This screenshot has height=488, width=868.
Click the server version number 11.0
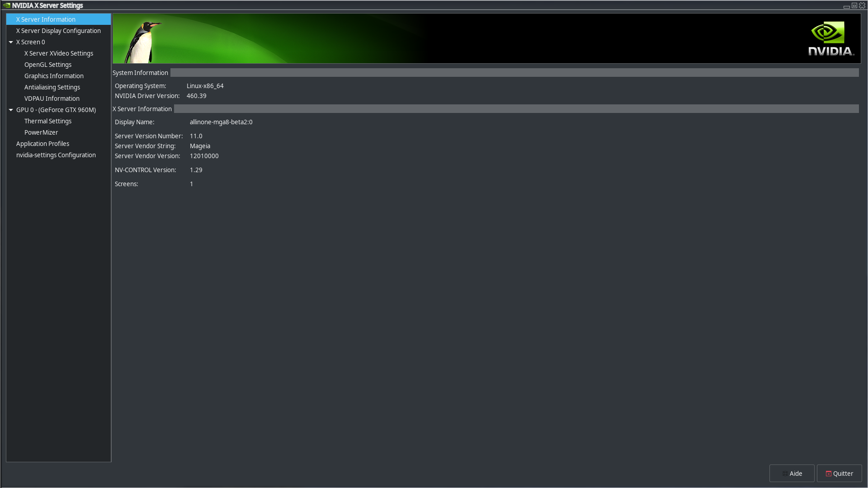click(196, 136)
